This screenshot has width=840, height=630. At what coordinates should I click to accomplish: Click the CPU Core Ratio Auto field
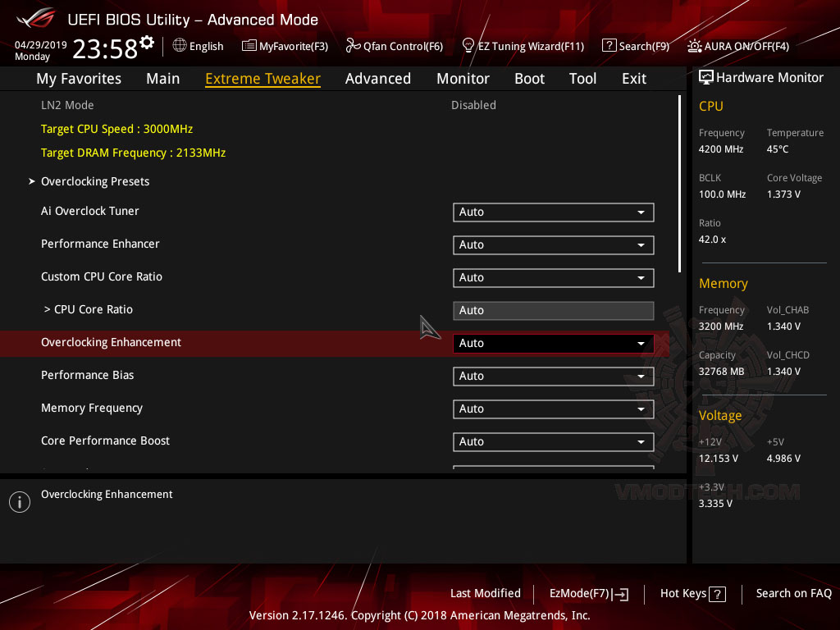tap(553, 311)
